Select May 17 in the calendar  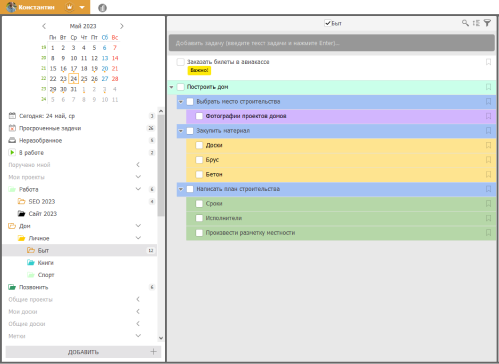point(74,68)
